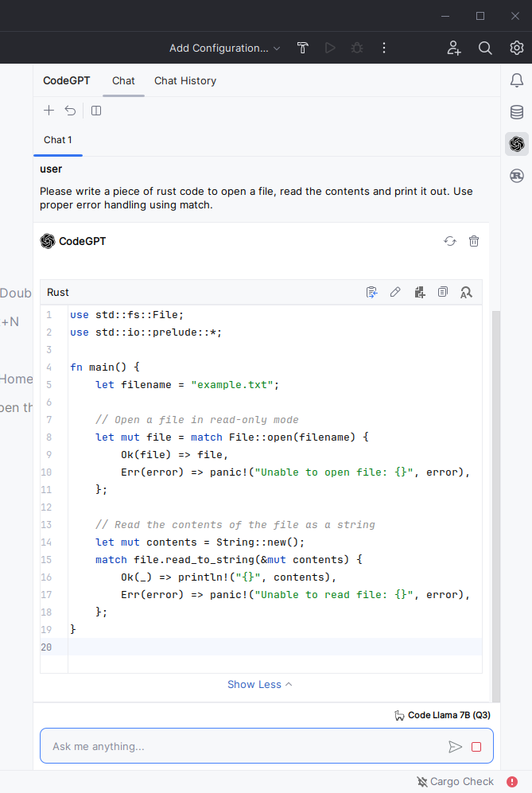Image resolution: width=532 pixels, height=793 pixels.
Task: Open the Rust tool window sidebar icon
Action: tap(517, 176)
